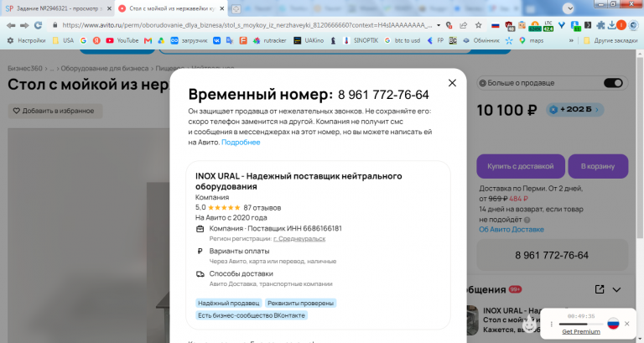Click the 87 отзывов reviews link
Image resolution: width=644 pixels, height=343 pixels.
[262, 208]
